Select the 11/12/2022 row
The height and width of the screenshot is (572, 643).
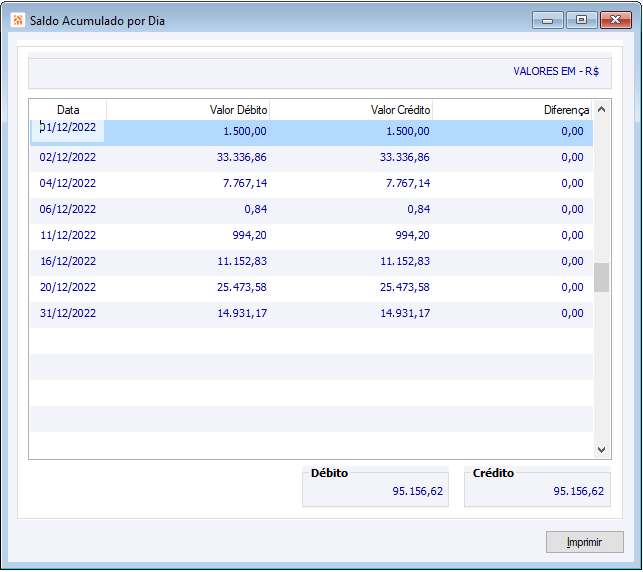tap(311, 235)
